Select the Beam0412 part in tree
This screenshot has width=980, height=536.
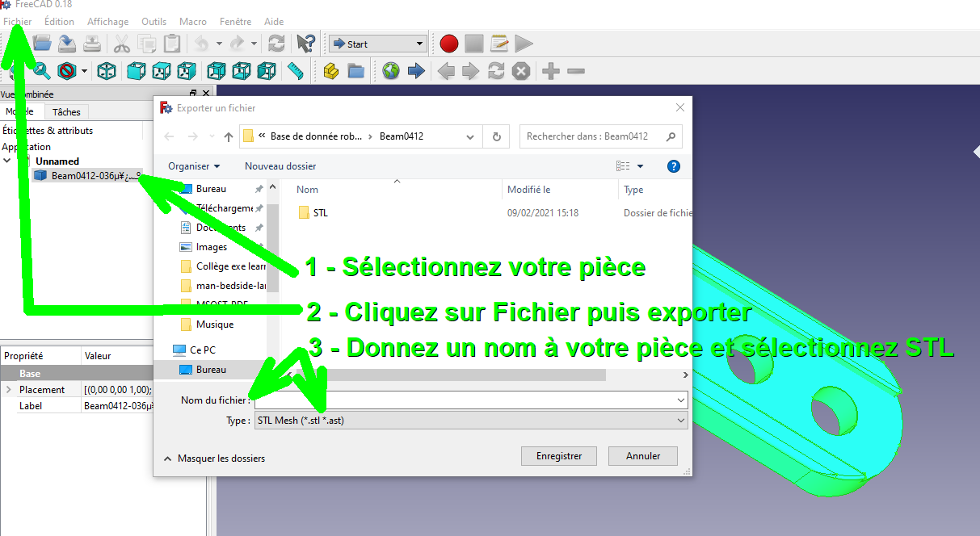click(87, 175)
